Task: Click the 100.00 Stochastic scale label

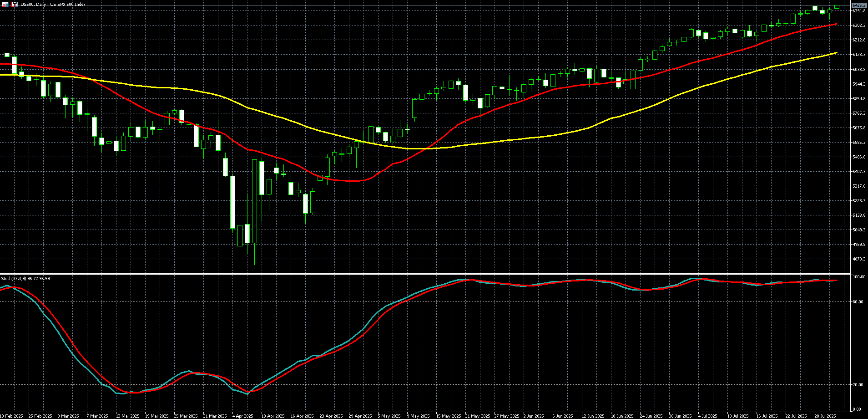Action: (x=859, y=276)
